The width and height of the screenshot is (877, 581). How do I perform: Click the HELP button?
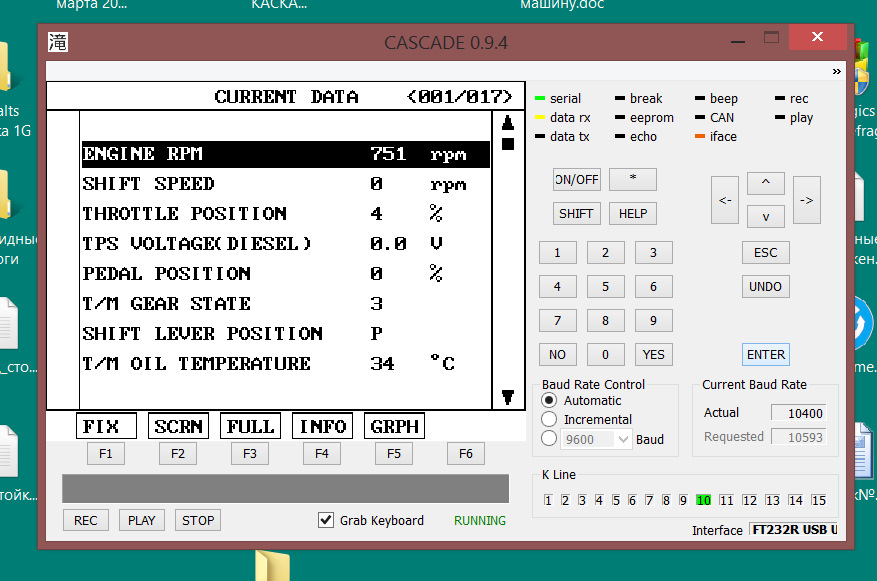(x=633, y=214)
